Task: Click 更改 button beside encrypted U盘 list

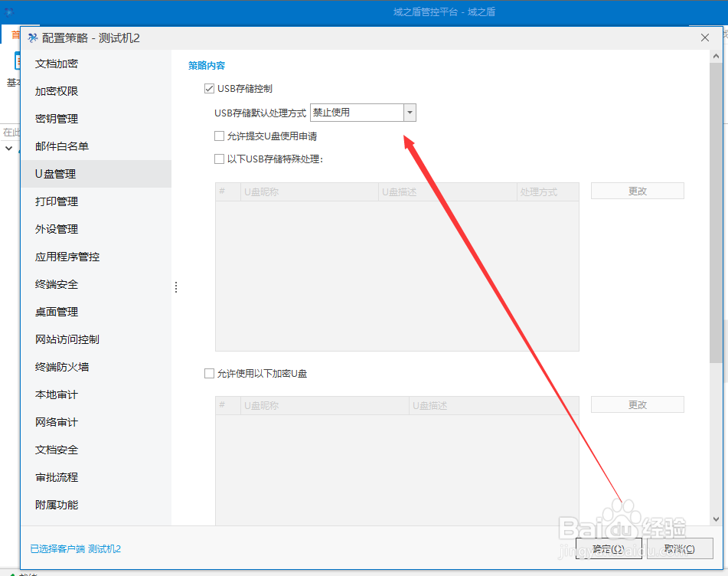Action: click(638, 404)
